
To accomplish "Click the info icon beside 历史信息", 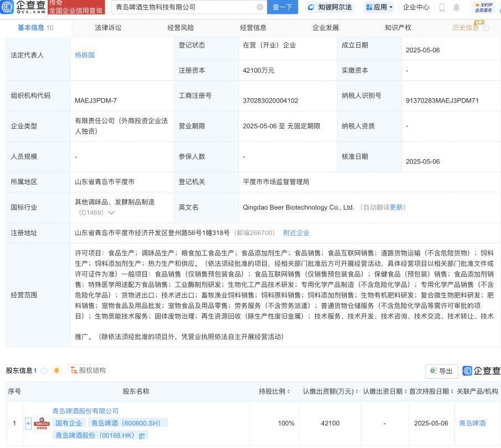I will click(x=486, y=28).
